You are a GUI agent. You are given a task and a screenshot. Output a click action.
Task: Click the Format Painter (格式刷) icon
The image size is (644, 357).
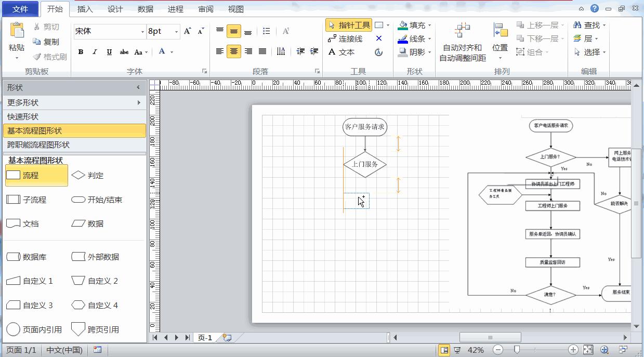(x=50, y=57)
